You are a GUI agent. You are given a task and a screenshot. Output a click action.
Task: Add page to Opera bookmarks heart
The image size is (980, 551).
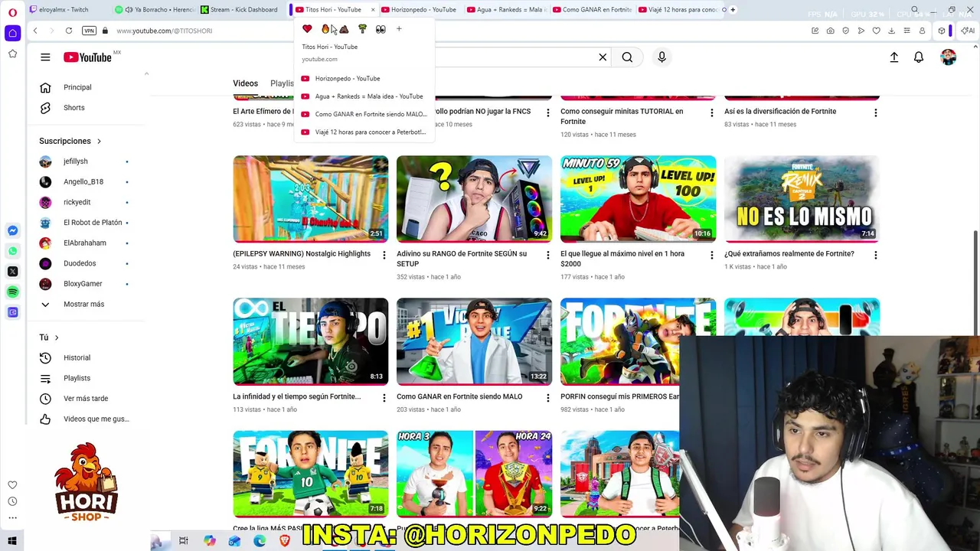point(877,31)
